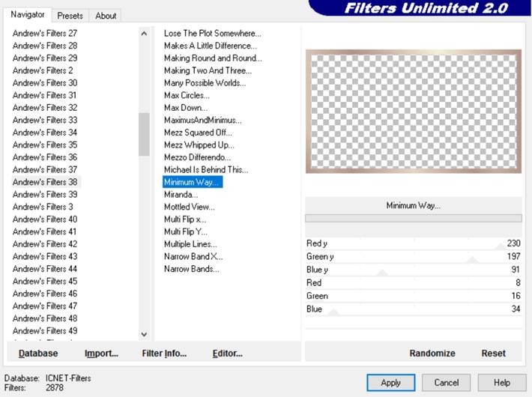Click the Apply button
Viewport: 532px width, 397px height.
pyautogui.click(x=390, y=382)
